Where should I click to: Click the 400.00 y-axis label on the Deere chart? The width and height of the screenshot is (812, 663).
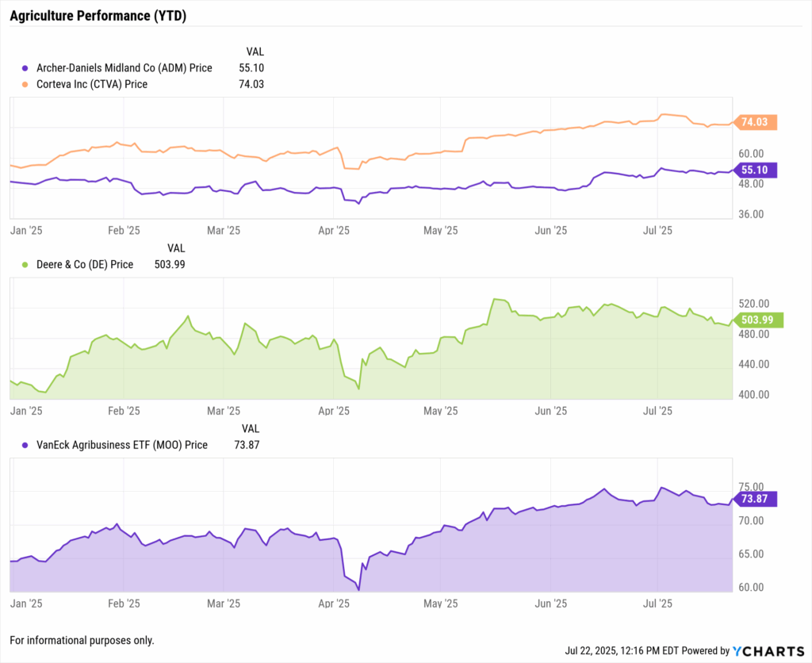point(754,395)
